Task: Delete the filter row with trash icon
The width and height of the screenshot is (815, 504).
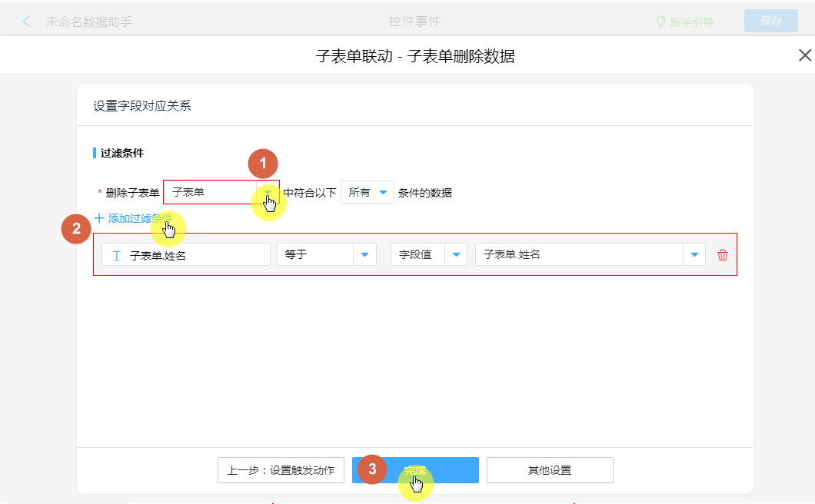Action: tap(722, 255)
